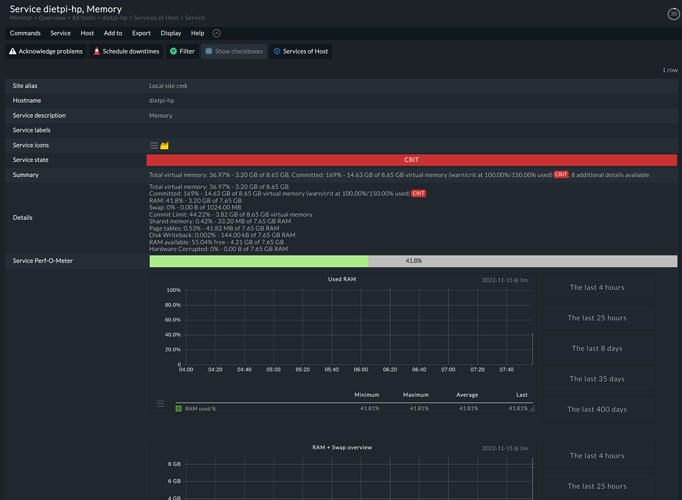Image resolution: width=682 pixels, height=500 pixels.
Task: Select The last 25 hours for Used RAM
Action: pyautogui.click(x=599, y=318)
